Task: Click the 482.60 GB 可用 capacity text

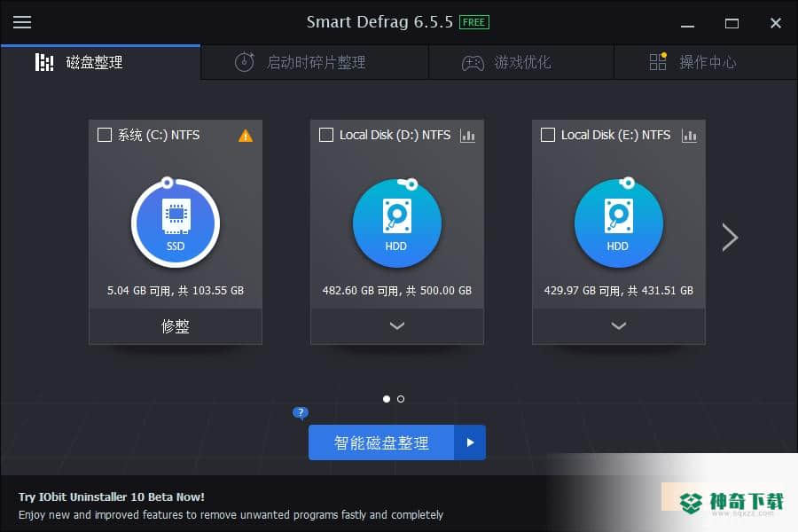Action: [x=397, y=291]
